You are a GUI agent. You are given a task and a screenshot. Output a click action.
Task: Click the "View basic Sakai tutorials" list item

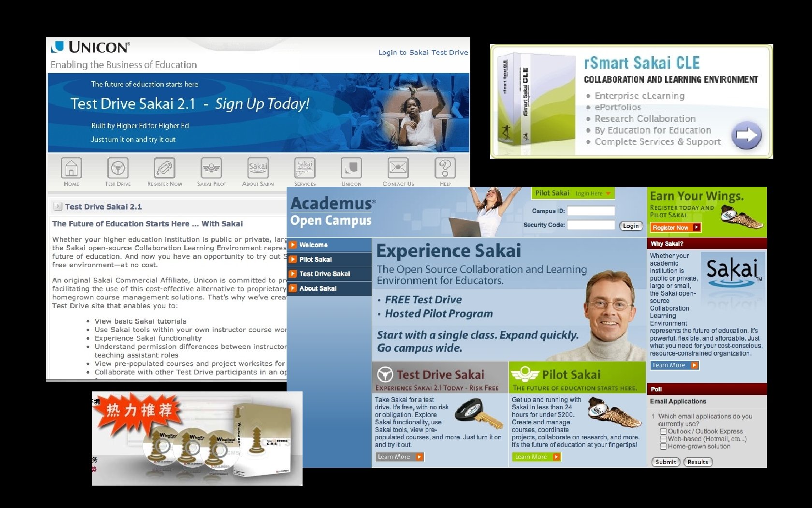pyautogui.click(x=140, y=321)
